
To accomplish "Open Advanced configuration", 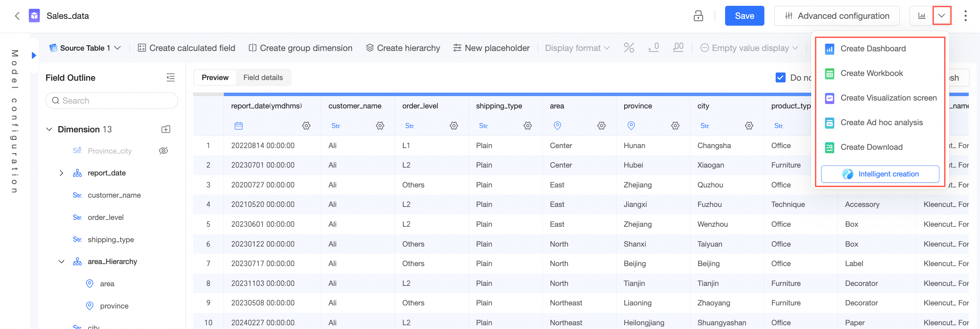I will point(836,16).
